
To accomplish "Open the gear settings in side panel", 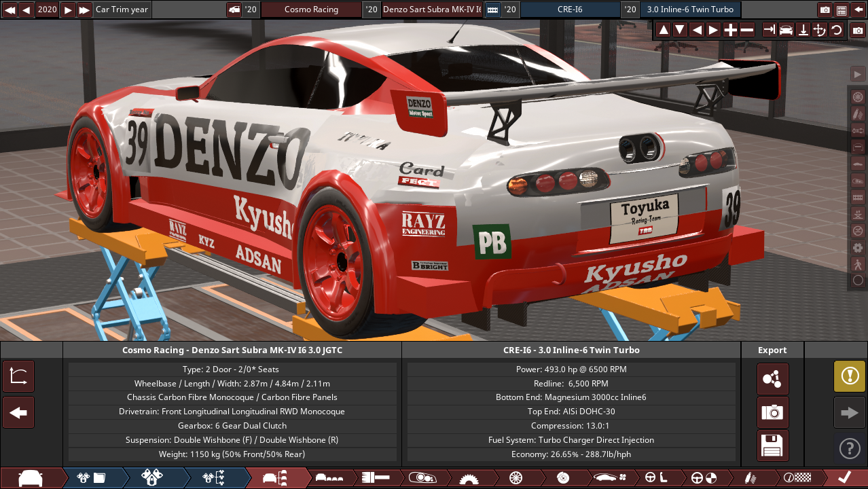I will pyautogui.click(x=858, y=247).
